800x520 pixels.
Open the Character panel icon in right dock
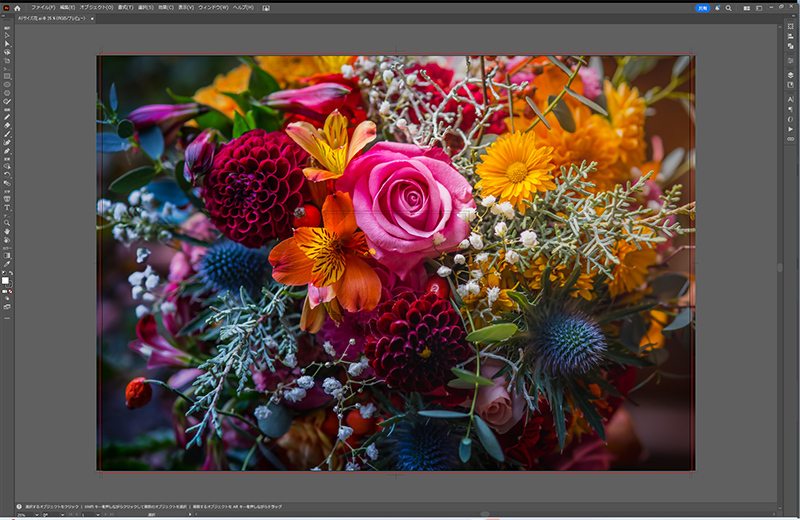click(x=790, y=99)
